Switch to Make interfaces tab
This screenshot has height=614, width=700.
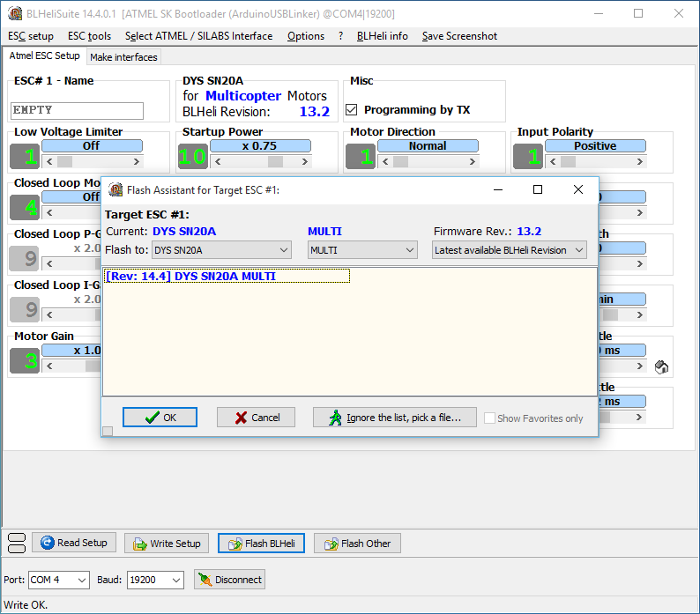[x=123, y=57]
